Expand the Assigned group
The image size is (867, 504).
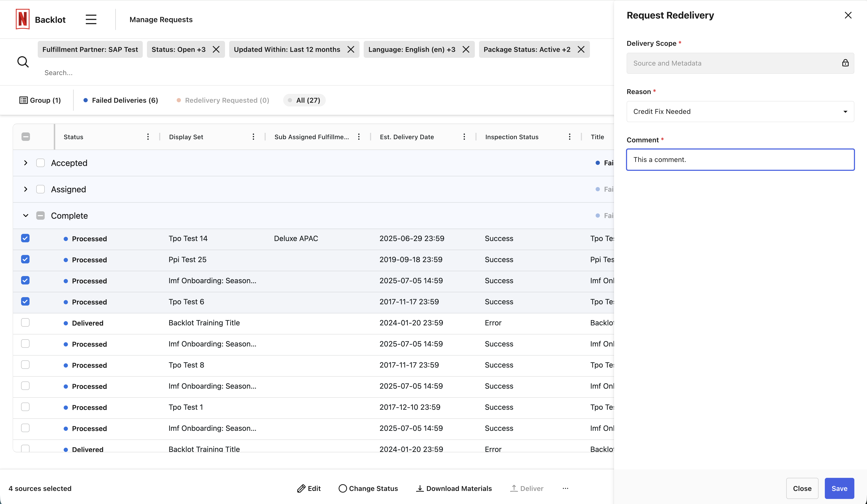26,189
